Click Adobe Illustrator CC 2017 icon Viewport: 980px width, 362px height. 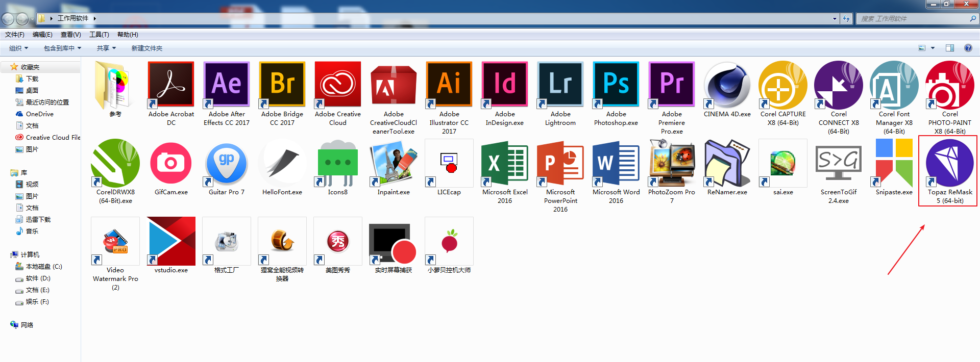[449, 85]
